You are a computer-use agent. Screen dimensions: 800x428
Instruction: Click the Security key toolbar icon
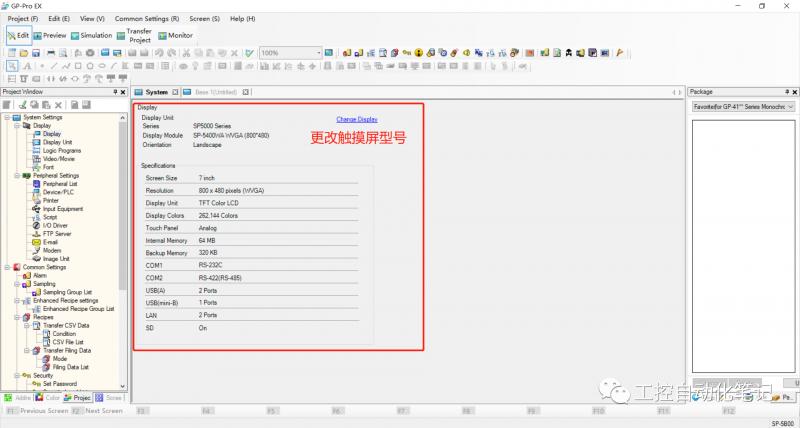click(407, 53)
